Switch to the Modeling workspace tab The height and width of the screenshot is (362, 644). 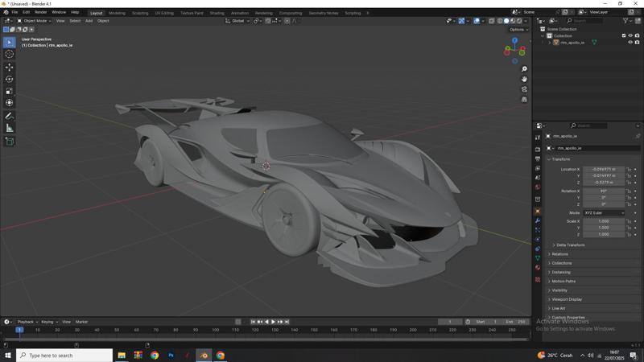(117, 13)
